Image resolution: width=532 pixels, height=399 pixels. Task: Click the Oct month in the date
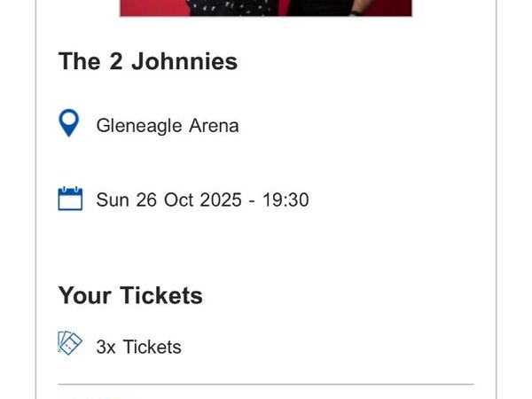179,200
